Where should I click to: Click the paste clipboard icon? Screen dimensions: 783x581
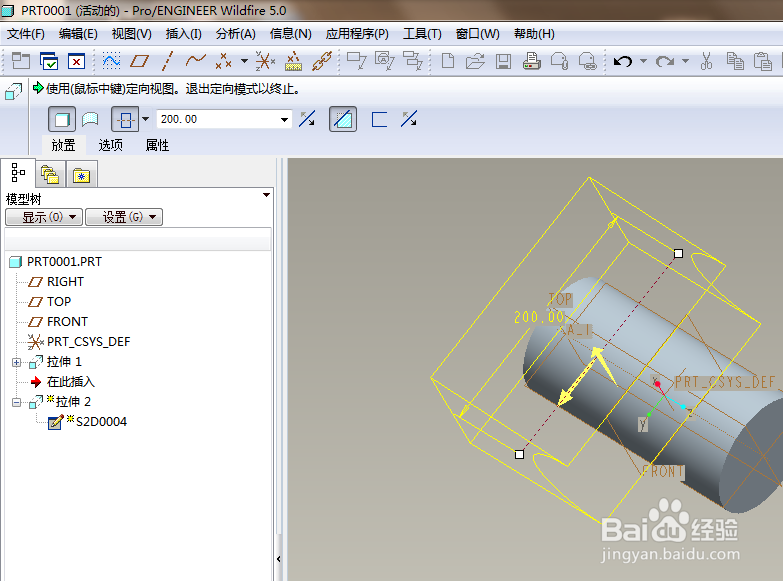[762, 61]
